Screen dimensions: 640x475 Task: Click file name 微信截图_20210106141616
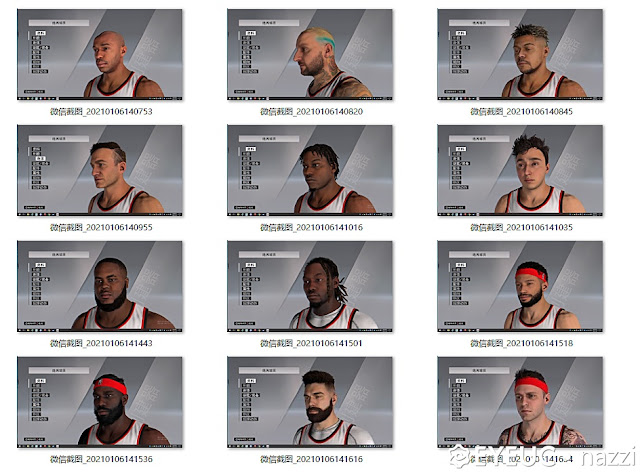tap(311, 459)
